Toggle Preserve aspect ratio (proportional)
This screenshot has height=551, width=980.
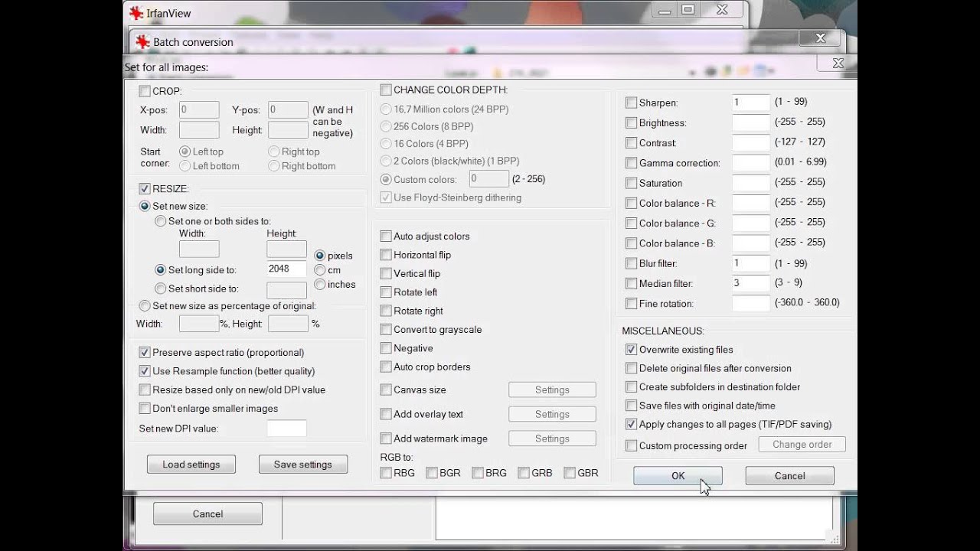coord(145,353)
